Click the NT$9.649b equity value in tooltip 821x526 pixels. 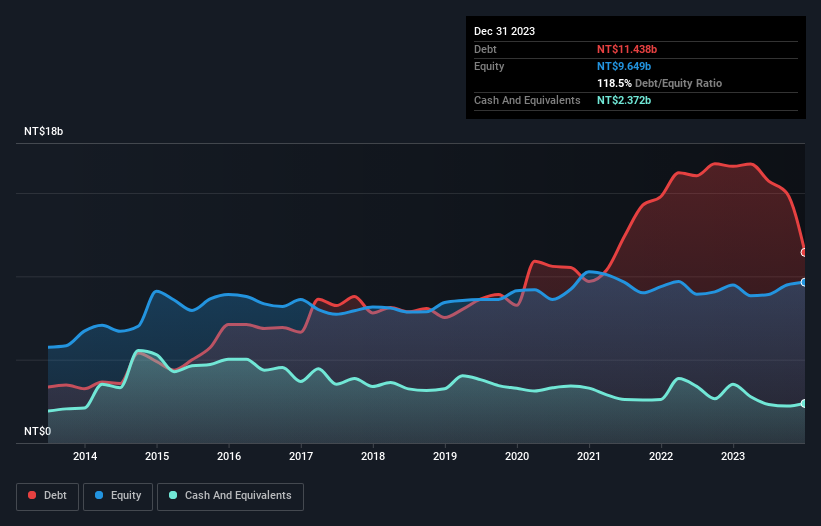[624, 66]
